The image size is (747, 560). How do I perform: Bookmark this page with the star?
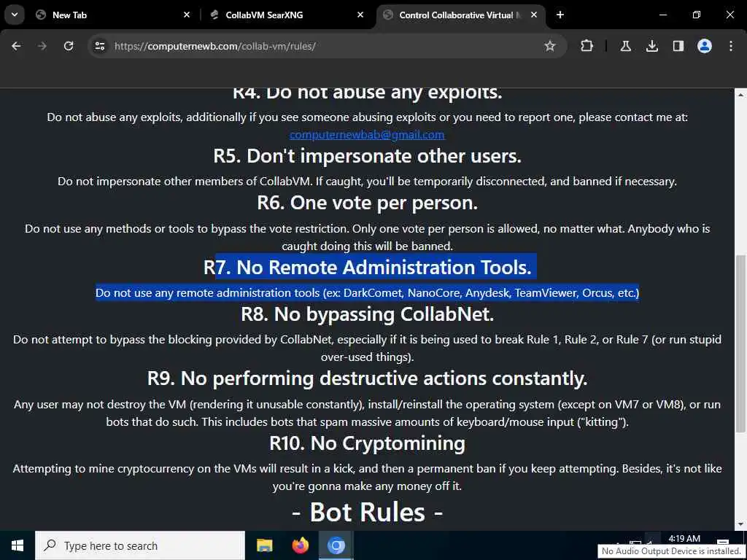(x=550, y=46)
